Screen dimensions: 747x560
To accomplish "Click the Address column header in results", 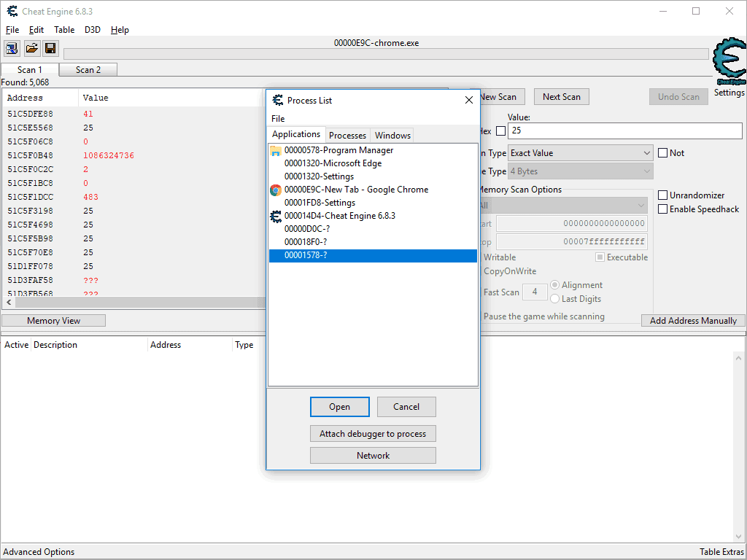I will click(41, 98).
